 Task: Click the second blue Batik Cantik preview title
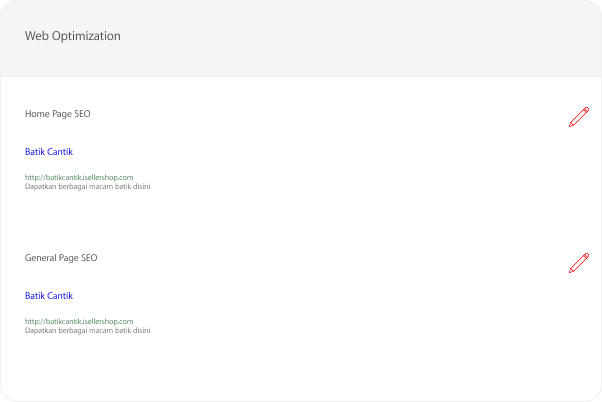pos(49,296)
